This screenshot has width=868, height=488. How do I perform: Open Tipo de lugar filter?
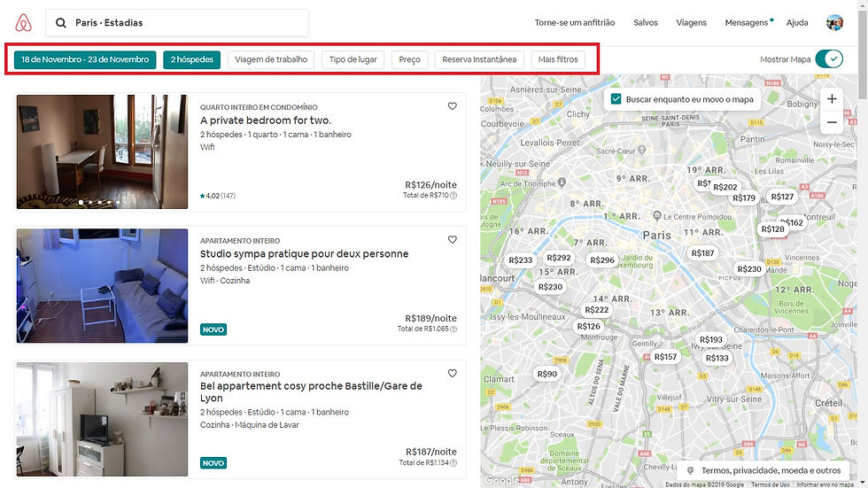click(353, 59)
